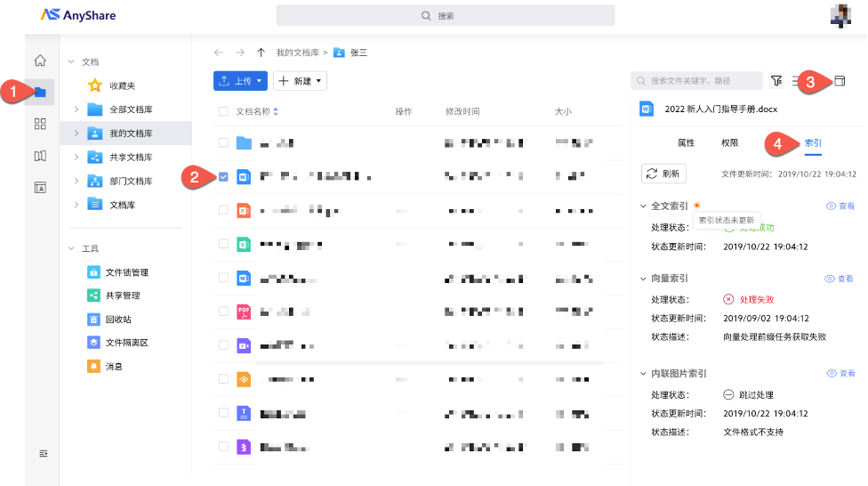Collapse 全文索引 section

pos(643,207)
